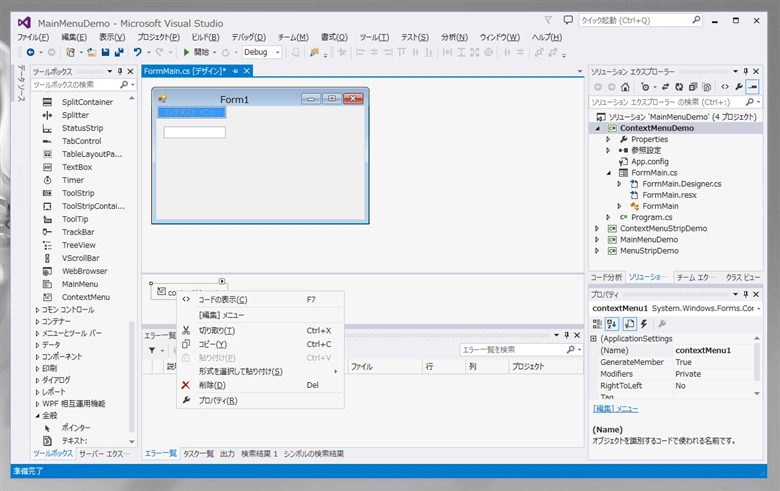Choose コードの表示(C) from context menu
The height and width of the screenshot is (491, 780).
coord(260,299)
